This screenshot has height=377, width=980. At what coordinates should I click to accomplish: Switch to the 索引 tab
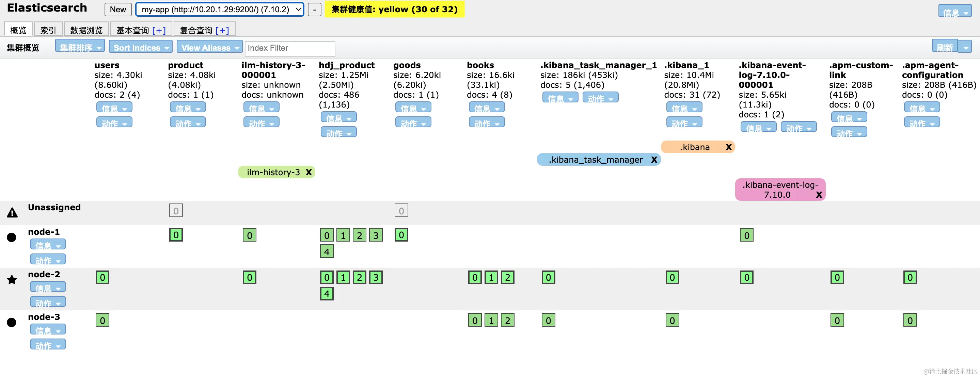pos(48,30)
